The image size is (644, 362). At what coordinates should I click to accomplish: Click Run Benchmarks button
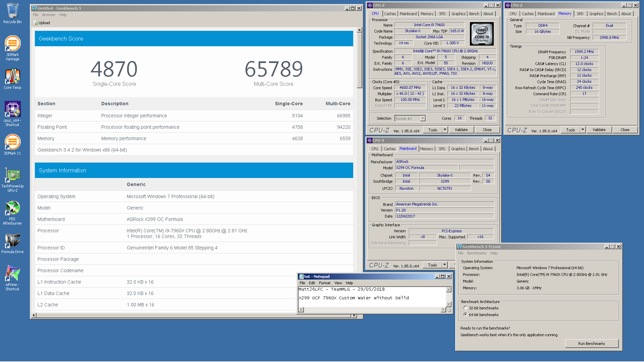591,344
